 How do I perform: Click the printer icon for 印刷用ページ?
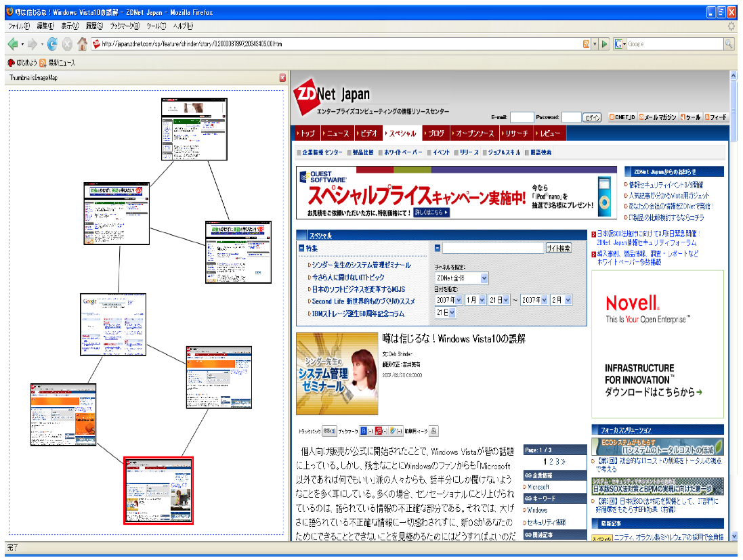click(433, 431)
